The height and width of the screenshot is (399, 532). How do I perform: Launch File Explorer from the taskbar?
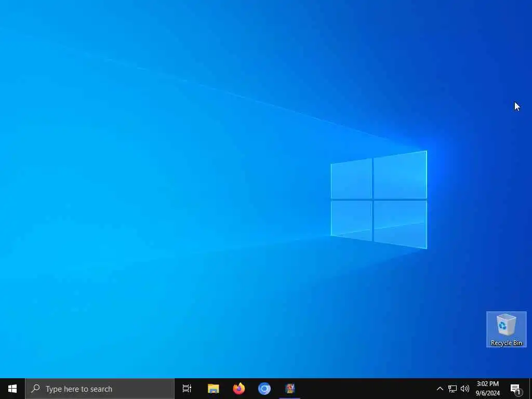point(214,389)
